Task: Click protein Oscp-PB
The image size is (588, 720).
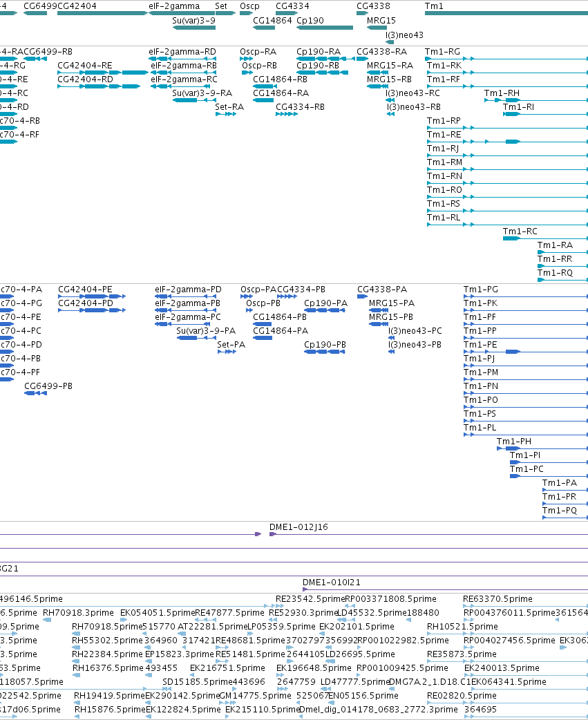Action: tap(263, 303)
